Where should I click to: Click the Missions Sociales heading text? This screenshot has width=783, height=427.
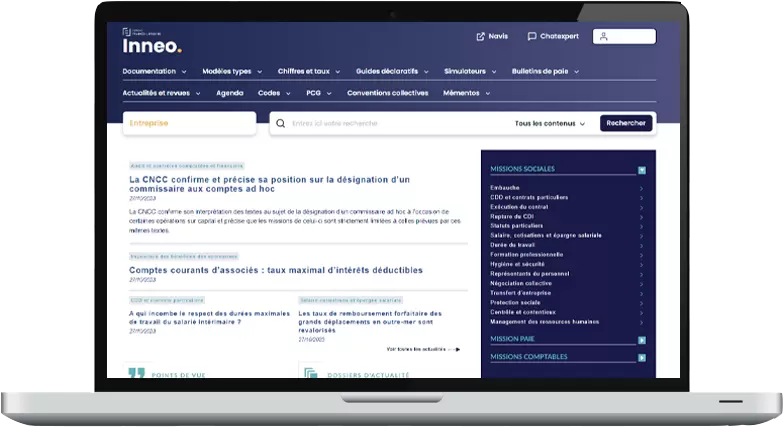point(522,169)
